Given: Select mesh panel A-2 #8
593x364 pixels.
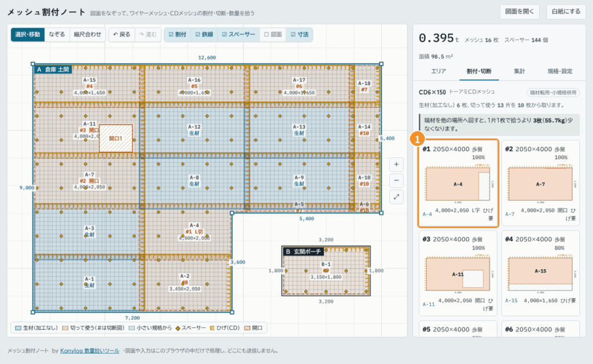Looking at the screenshot, I should pyautogui.click(x=185, y=282).
